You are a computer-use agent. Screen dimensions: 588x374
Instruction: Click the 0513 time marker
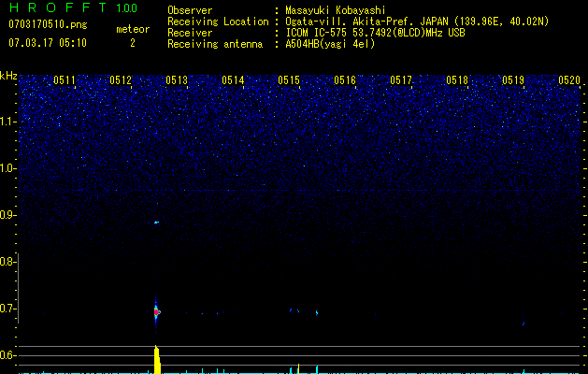point(177,80)
